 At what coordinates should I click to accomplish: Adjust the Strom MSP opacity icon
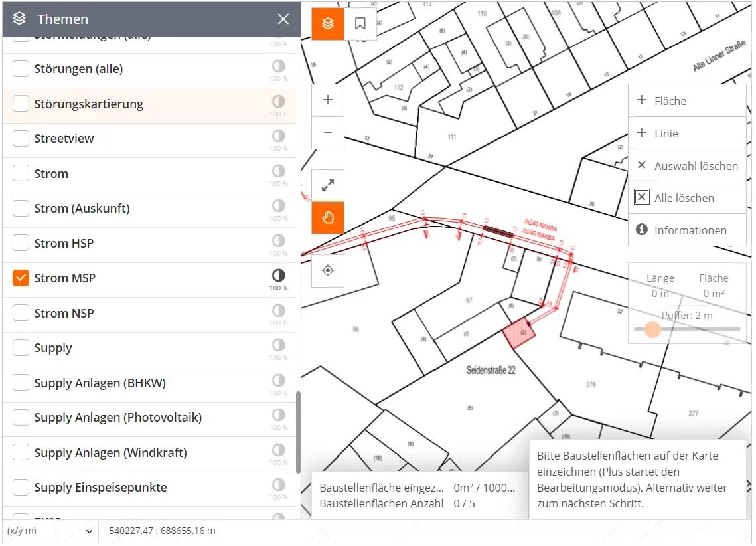tap(278, 275)
